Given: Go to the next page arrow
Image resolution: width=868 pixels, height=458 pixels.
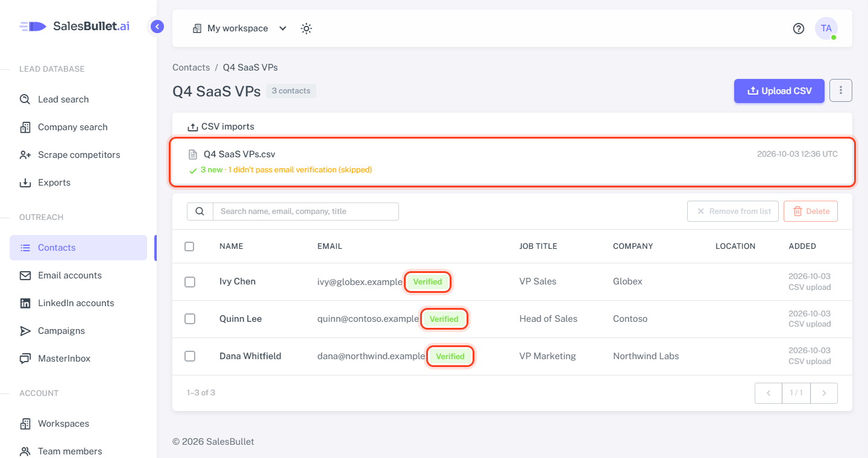Looking at the screenshot, I should 824,393.
